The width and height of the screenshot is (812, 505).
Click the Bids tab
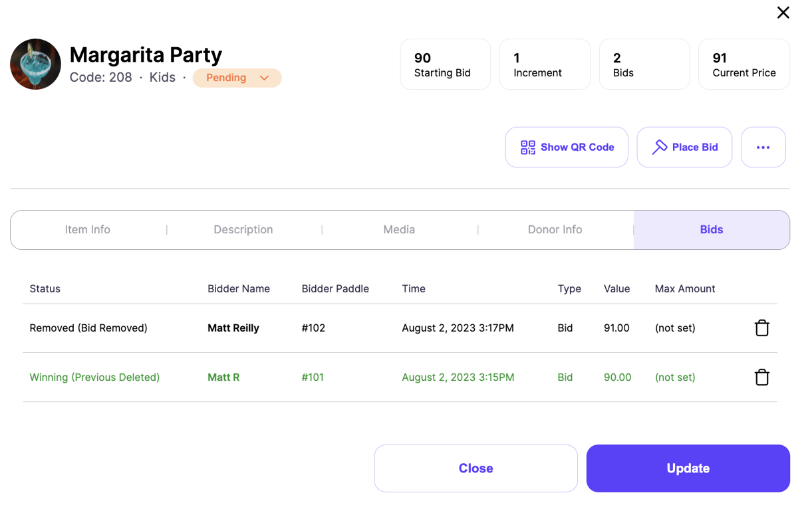tap(711, 229)
